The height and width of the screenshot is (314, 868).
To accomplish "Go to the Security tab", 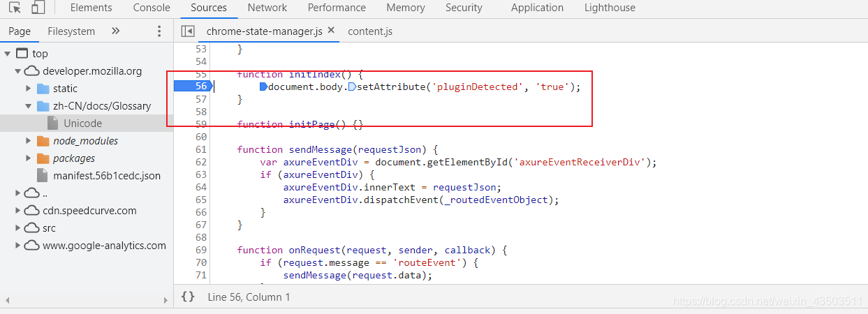I will click(x=464, y=8).
